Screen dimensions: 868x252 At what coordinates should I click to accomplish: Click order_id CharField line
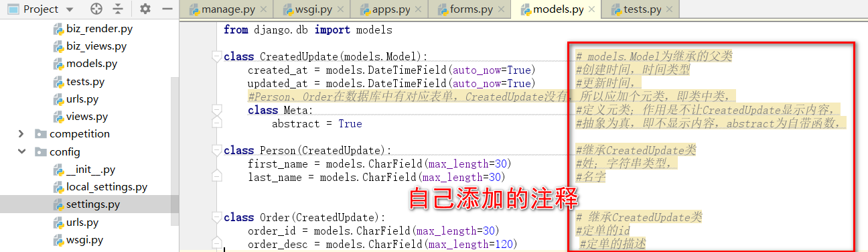(x=374, y=231)
